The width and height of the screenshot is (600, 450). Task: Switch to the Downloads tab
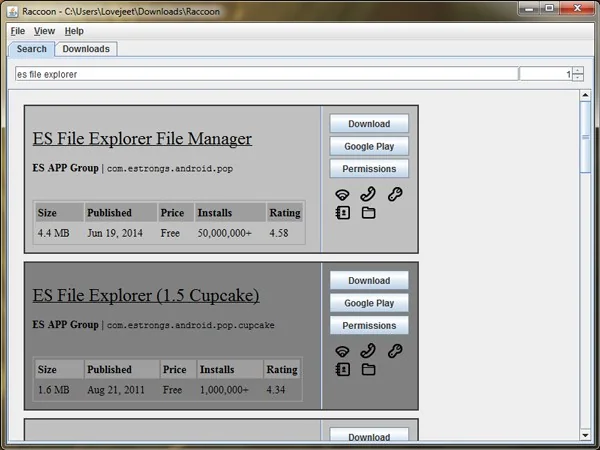pyautogui.click(x=86, y=49)
